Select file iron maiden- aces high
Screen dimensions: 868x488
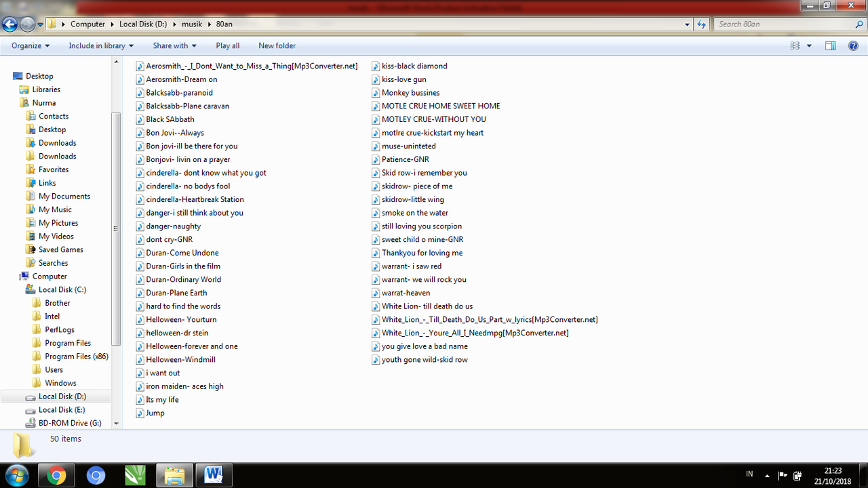pos(184,386)
